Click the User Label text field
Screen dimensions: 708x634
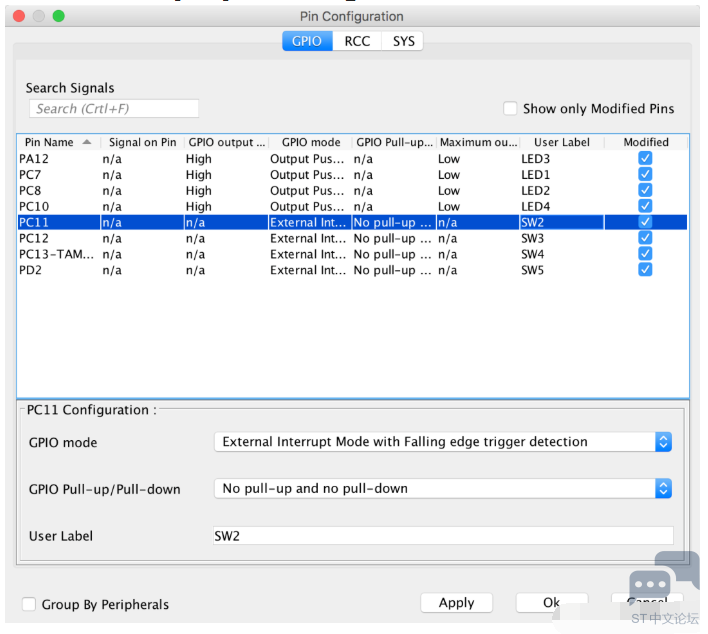(443, 536)
